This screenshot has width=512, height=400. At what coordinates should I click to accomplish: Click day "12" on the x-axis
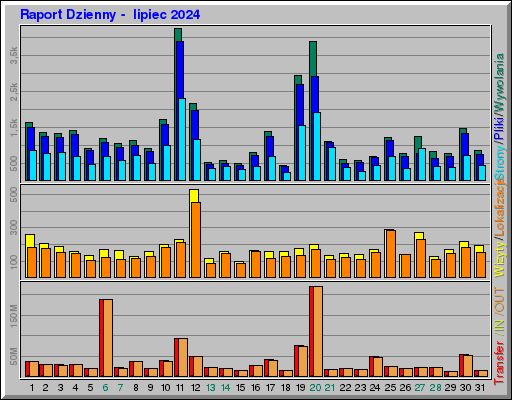[x=195, y=388]
